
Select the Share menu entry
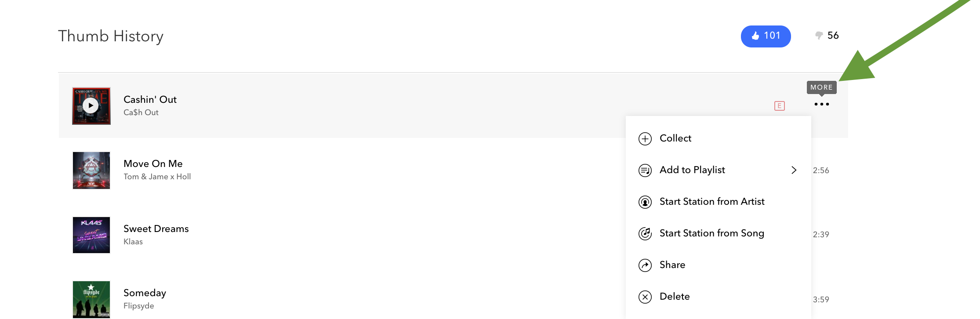coord(672,265)
